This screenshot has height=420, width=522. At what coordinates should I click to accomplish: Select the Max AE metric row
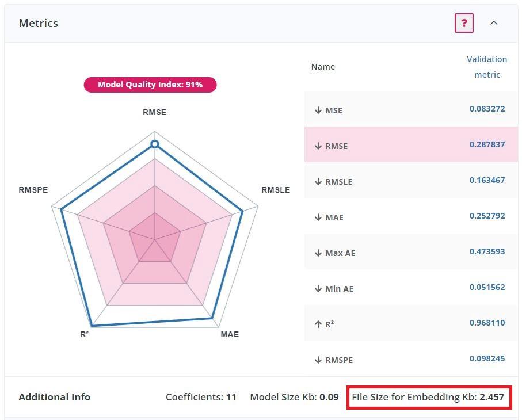point(411,252)
